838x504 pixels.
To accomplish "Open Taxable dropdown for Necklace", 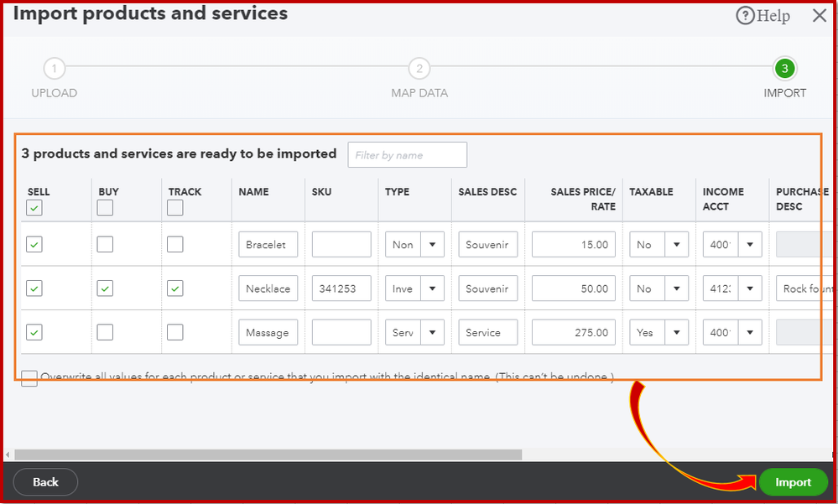I will (677, 288).
